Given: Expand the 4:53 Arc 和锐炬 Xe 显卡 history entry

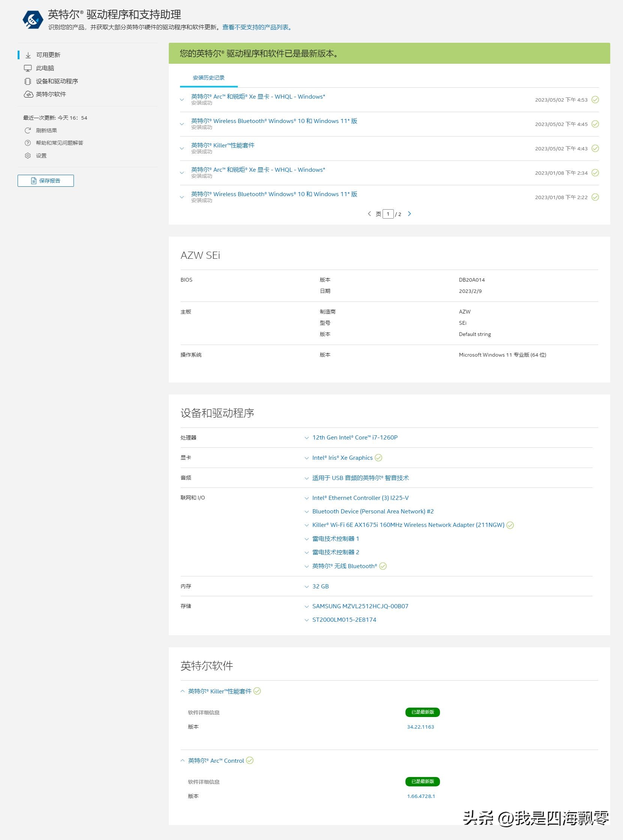Looking at the screenshot, I should (182, 100).
